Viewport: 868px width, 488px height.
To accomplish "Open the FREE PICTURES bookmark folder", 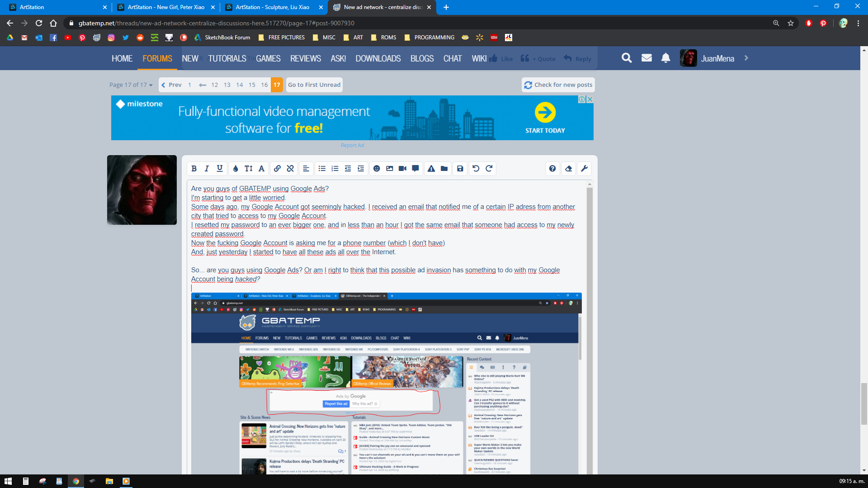I will pos(282,38).
